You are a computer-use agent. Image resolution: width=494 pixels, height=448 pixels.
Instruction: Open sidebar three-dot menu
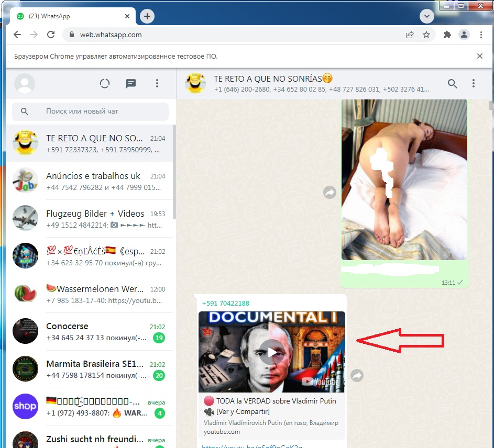[x=157, y=83]
